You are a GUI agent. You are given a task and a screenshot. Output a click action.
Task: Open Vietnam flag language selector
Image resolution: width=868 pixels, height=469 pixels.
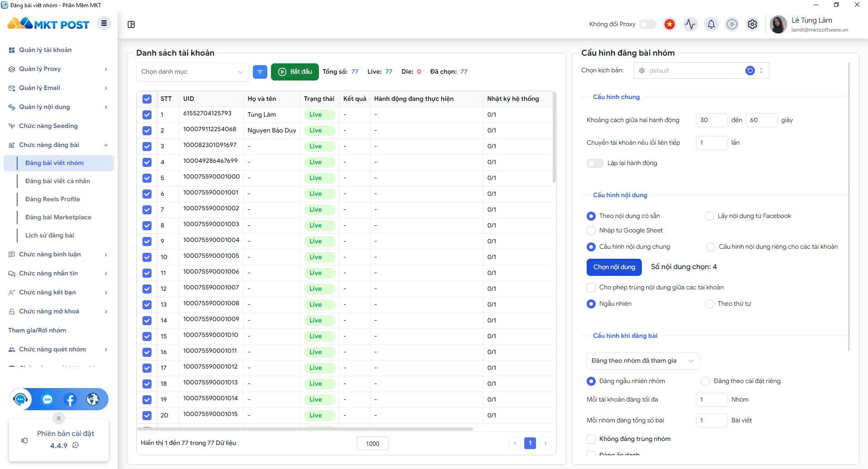point(669,24)
